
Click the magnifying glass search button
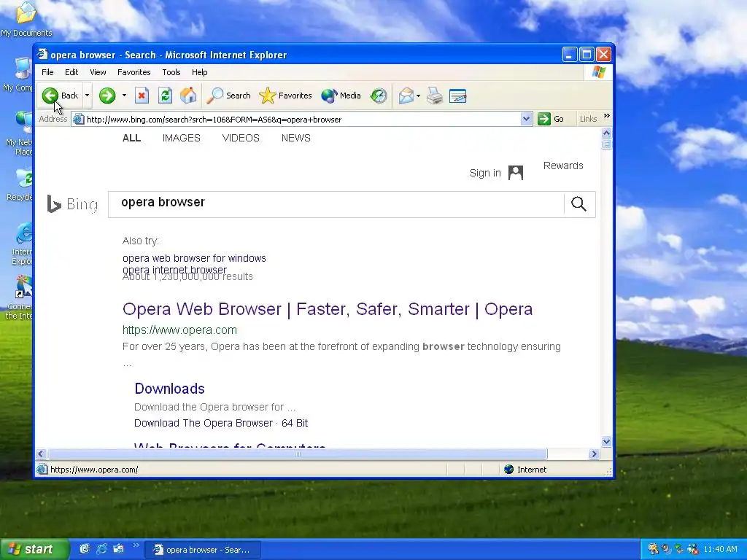tap(578, 204)
